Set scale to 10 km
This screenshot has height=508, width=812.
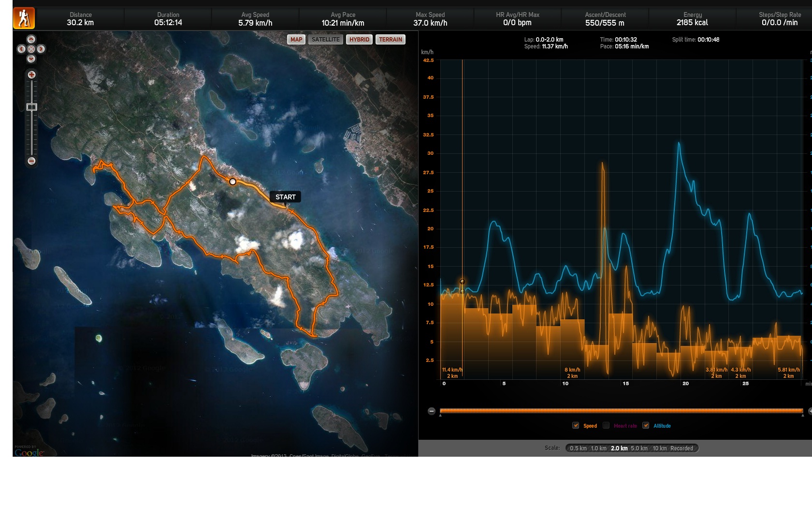660,448
